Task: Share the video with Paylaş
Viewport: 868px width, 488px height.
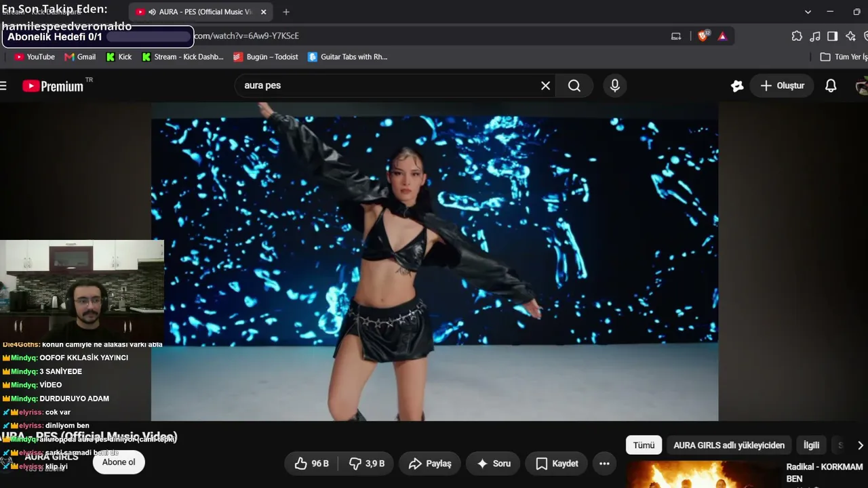Action: 429,464
